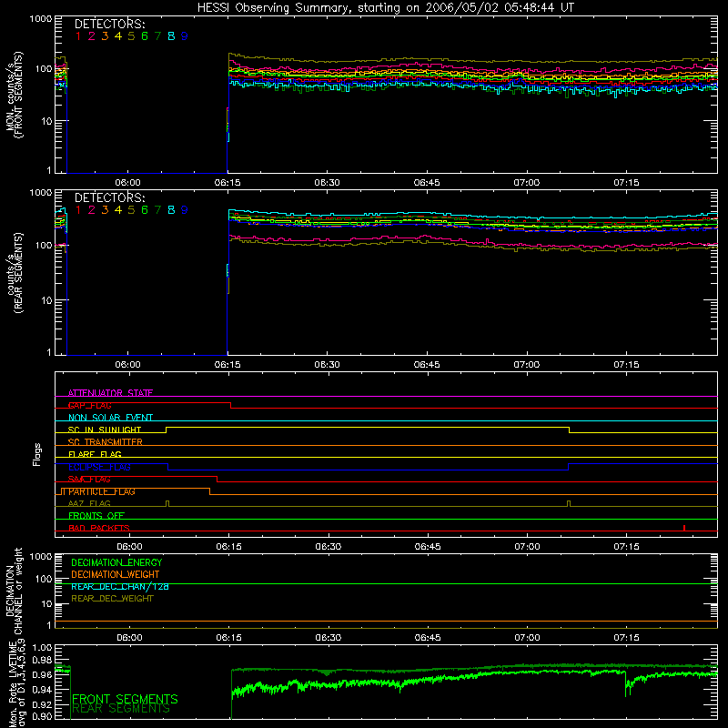Select detector 2 in rear segments legend
The width and height of the screenshot is (728, 728).
92,210
